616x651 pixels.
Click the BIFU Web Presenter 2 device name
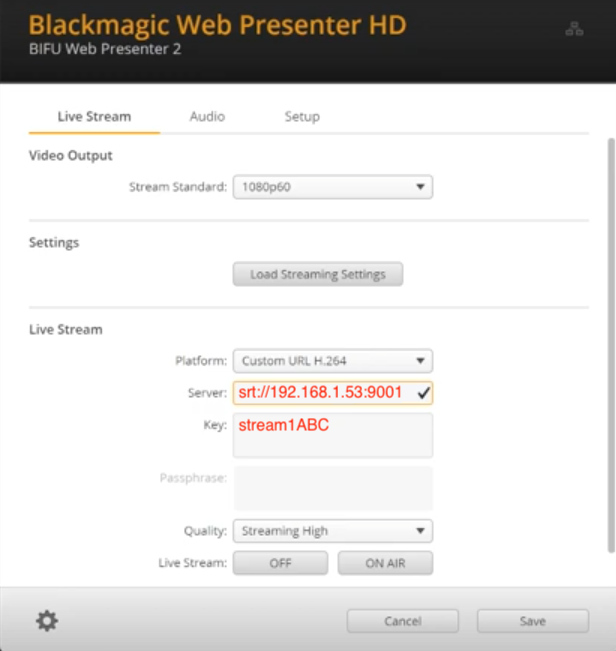tap(105, 49)
